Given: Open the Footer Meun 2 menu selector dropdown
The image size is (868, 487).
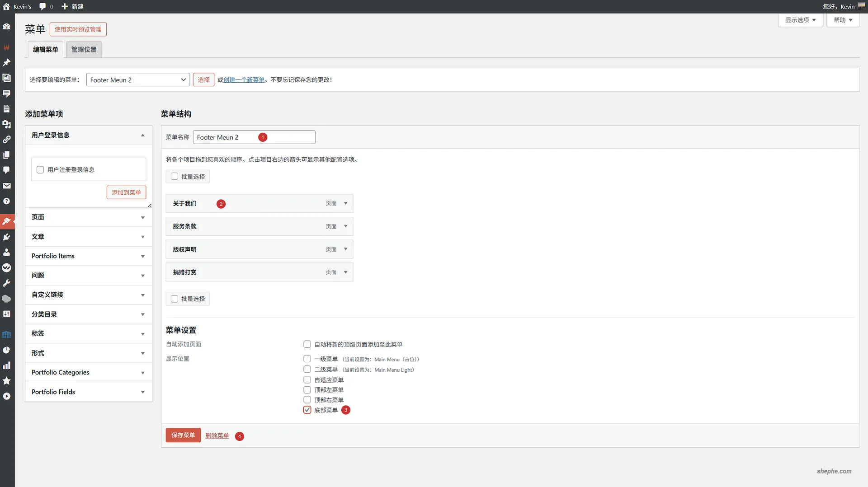Looking at the screenshot, I should point(138,80).
